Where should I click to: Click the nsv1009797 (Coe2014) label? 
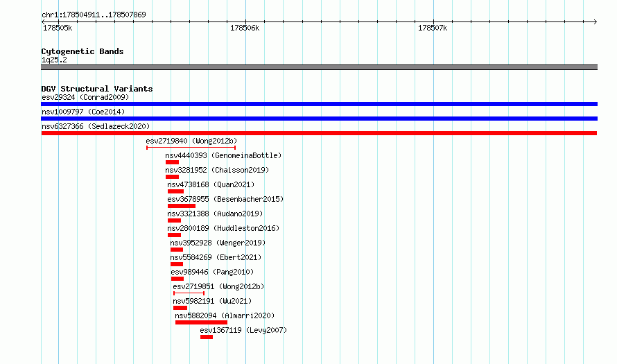point(83,112)
